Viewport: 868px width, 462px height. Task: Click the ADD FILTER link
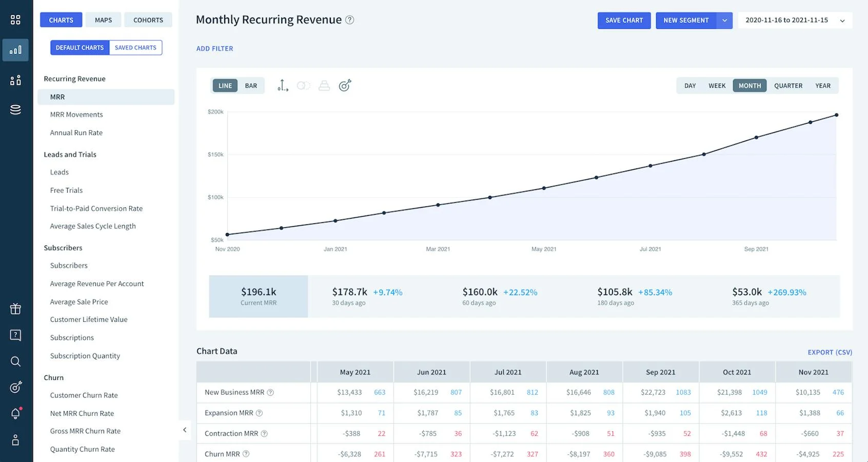pos(214,49)
